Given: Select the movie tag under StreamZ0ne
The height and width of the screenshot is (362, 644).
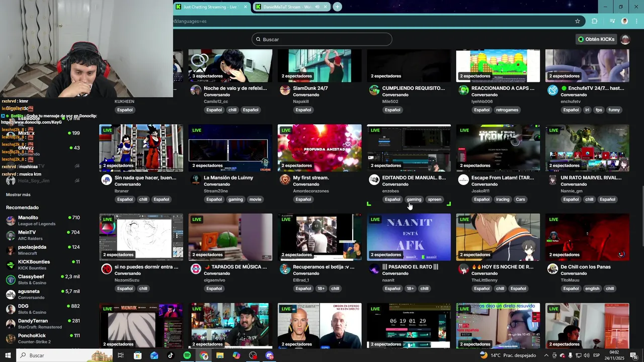Looking at the screenshot, I should click(255, 199).
